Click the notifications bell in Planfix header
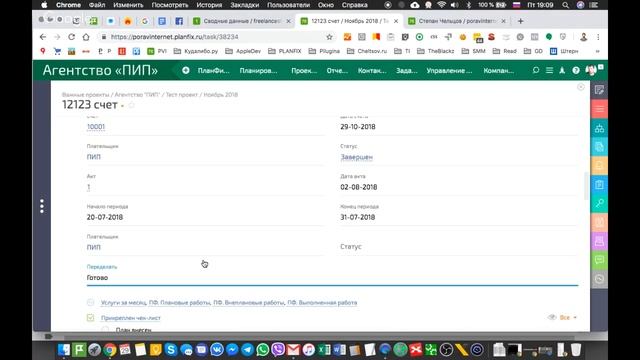The height and width of the screenshot is (360, 640). tap(562, 70)
